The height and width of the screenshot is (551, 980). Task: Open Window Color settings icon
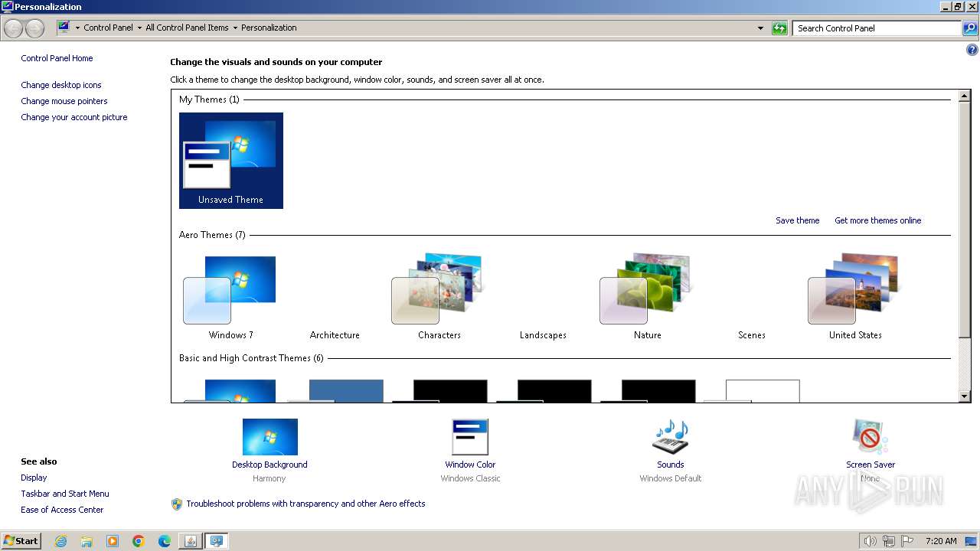point(470,437)
